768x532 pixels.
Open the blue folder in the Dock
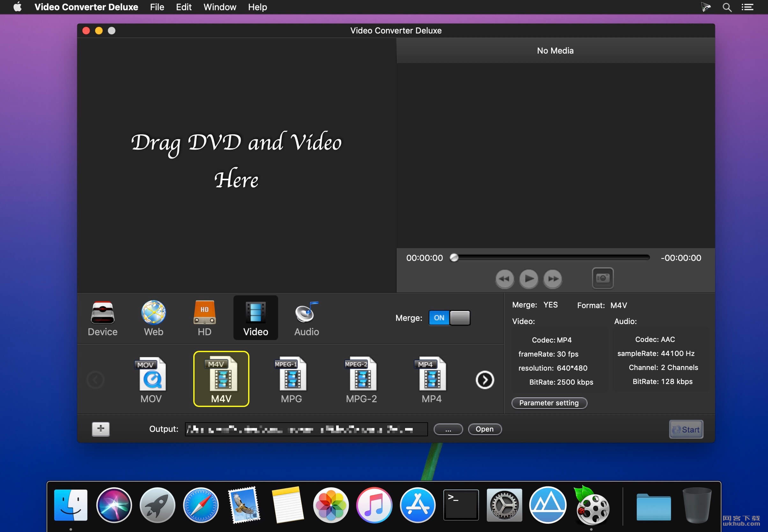tap(653, 507)
